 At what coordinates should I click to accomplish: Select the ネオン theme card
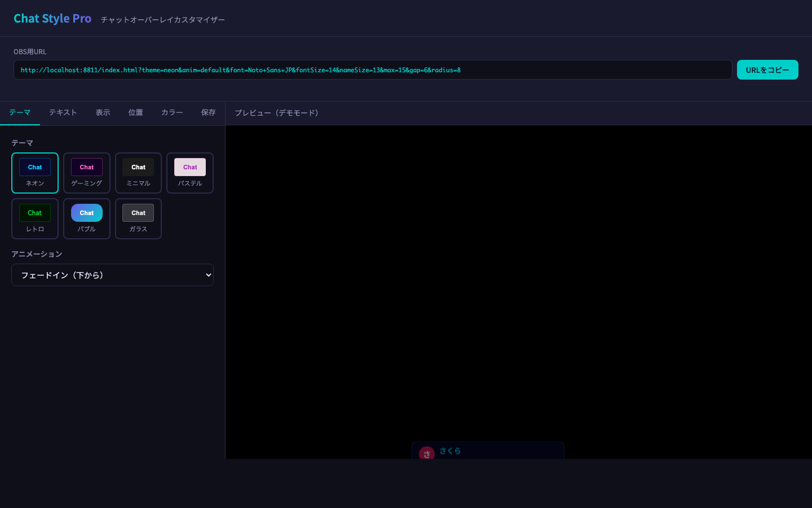click(x=35, y=173)
